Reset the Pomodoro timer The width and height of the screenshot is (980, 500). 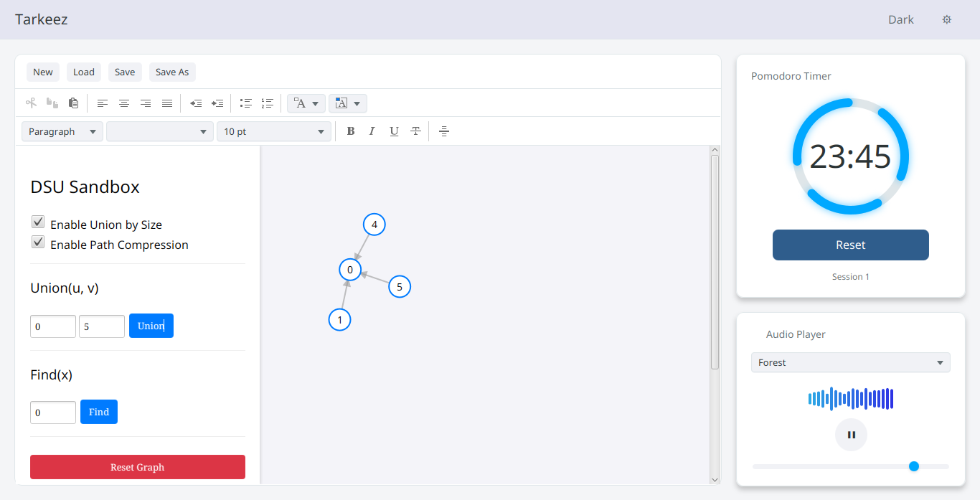851,245
